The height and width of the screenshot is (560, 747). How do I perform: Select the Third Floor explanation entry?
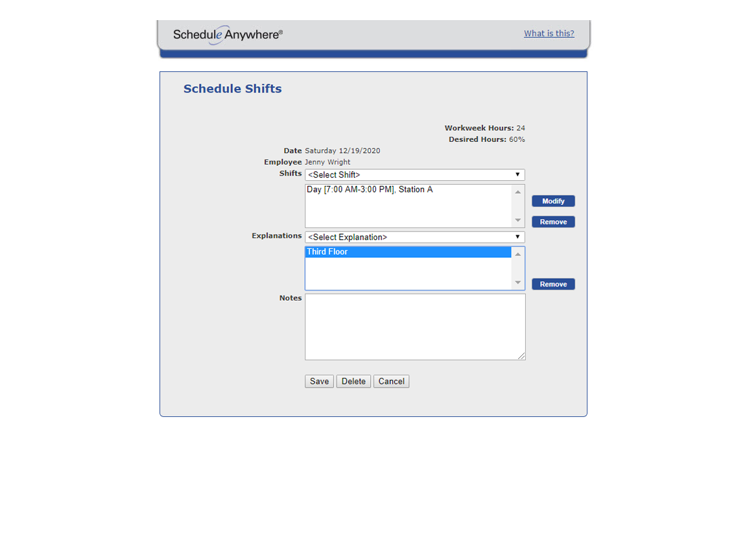coord(327,252)
